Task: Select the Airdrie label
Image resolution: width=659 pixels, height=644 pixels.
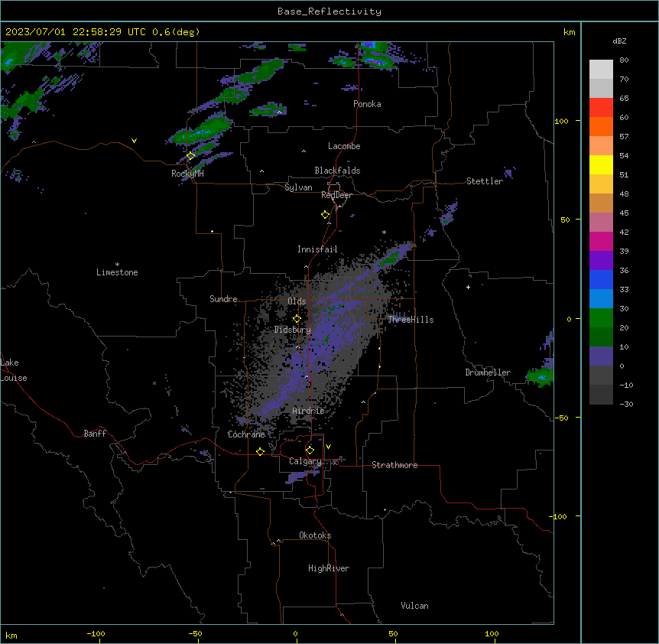Action: [308, 411]
